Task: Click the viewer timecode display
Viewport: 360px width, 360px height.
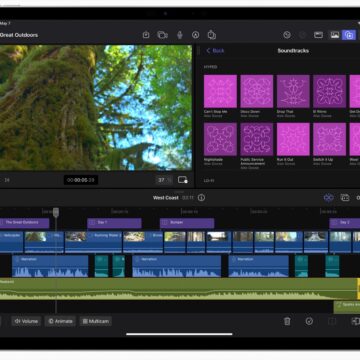Action: [81, 180]
